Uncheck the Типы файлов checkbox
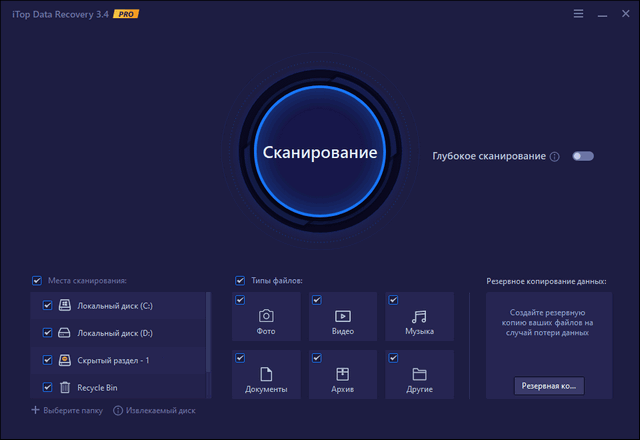This screenshot has width=640, height=440. (240, 281)
